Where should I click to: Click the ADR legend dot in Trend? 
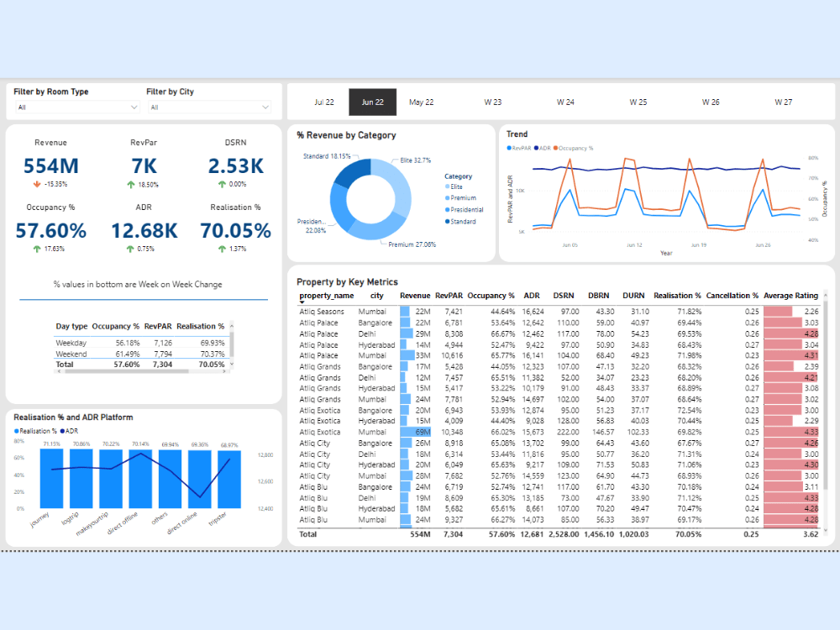(536, 148)
